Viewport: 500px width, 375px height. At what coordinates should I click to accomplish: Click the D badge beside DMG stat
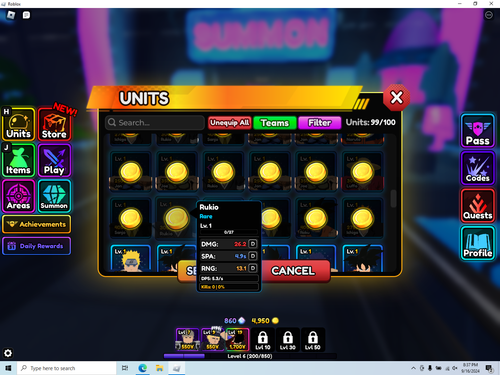(x=253, y=244)
